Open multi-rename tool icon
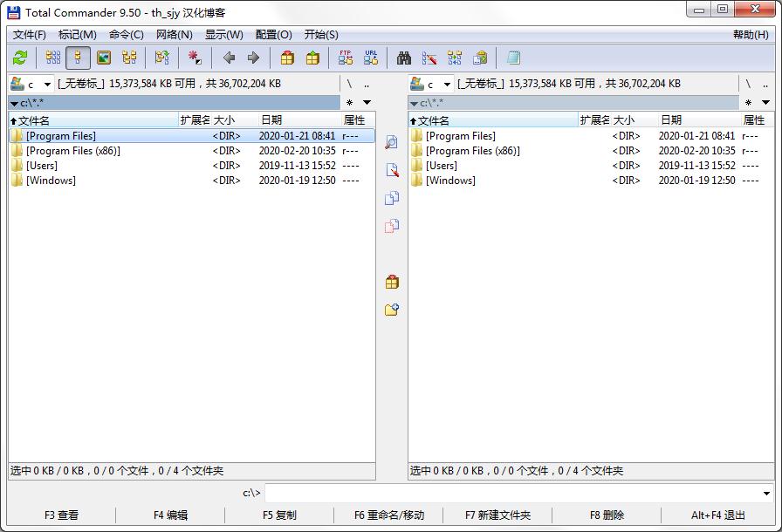Screen dimensions: 782x532 [429, 58]
